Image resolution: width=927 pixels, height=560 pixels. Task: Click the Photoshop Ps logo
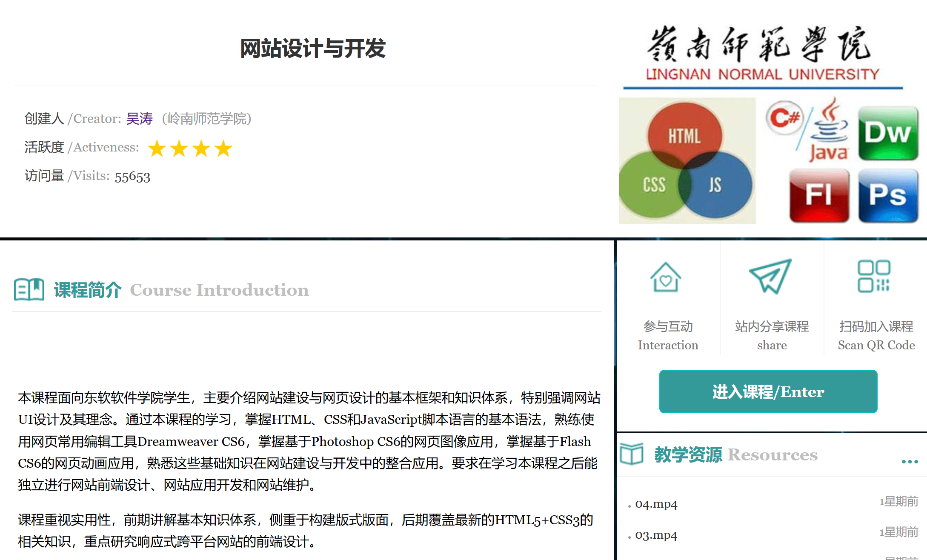(x=888, y=195)
